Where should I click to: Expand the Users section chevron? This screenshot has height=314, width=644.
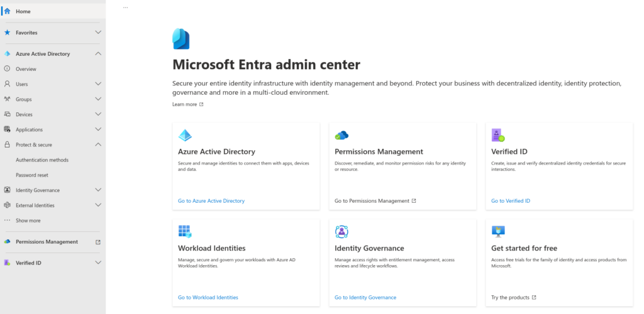(97, 84)
